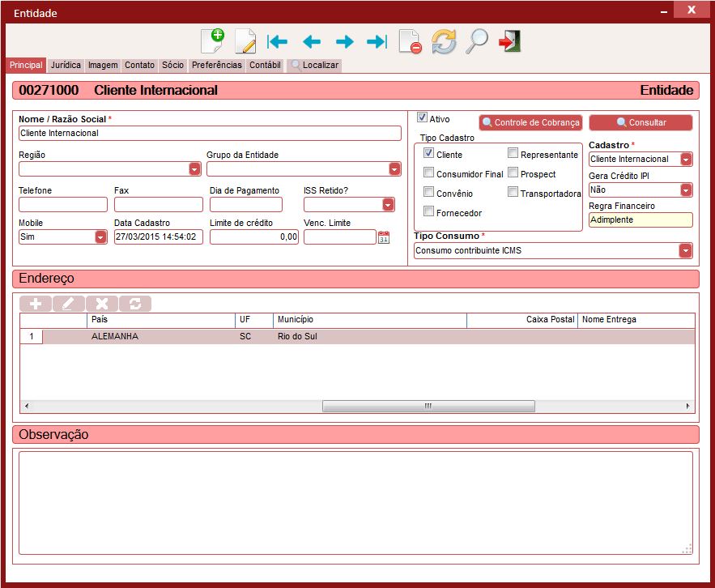Image resolution: width=715 pixels, height=588 pixels.
Task: Add a new address with plus button
Action: point(36,304)
